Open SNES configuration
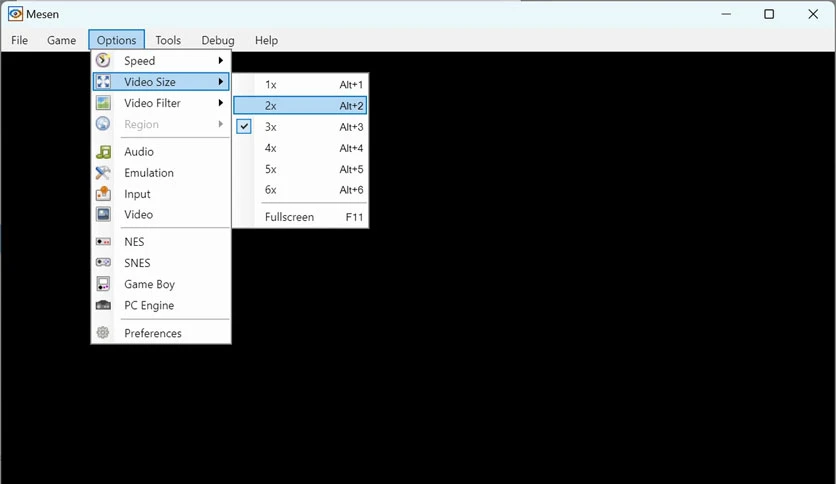836x484 pixels. (161, 263)
